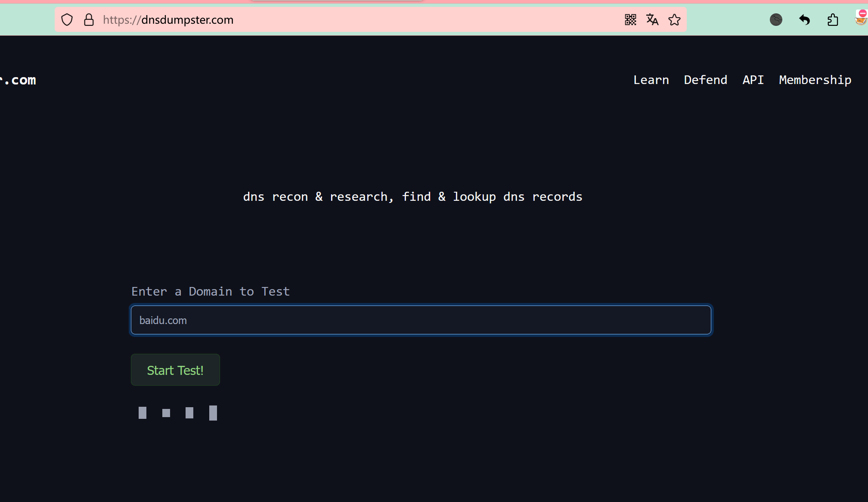The image size is (868, 502).
Task: Open the API menu item
Action: (753, 80)
